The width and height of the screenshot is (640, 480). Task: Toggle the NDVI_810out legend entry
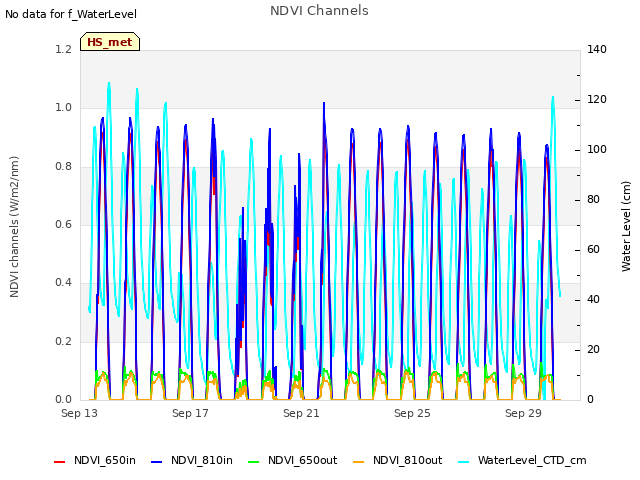pos(398,460)
